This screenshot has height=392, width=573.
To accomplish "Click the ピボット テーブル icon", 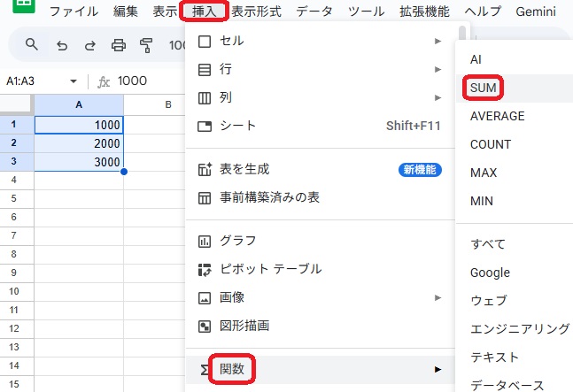I will click(205, 270).
